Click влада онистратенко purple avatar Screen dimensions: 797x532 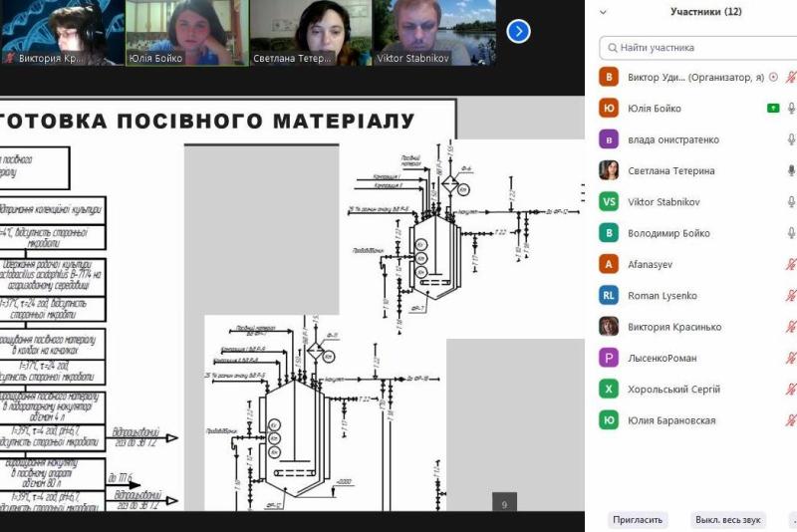tap(609, 139)
